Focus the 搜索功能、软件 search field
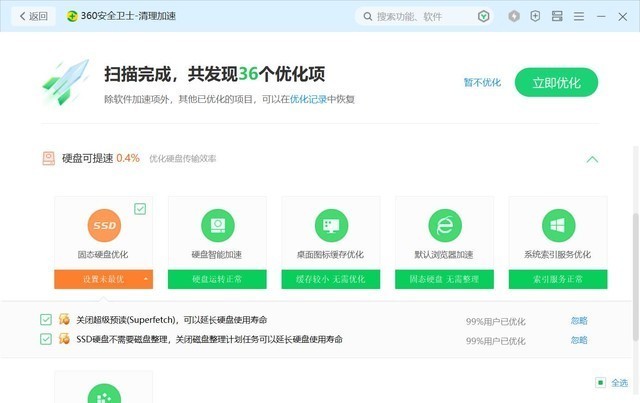 (x=424, y=16)
